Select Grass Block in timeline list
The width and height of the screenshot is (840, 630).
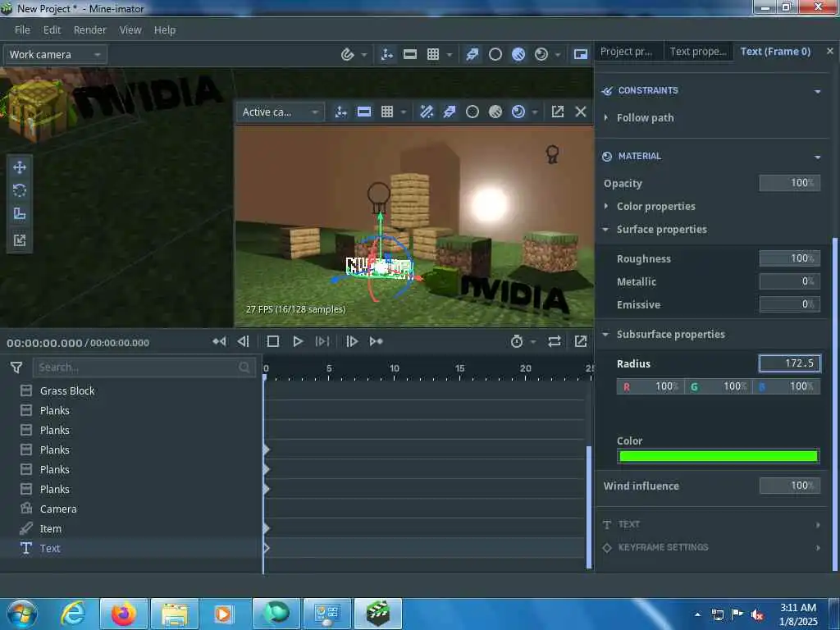tap(67, 391)
